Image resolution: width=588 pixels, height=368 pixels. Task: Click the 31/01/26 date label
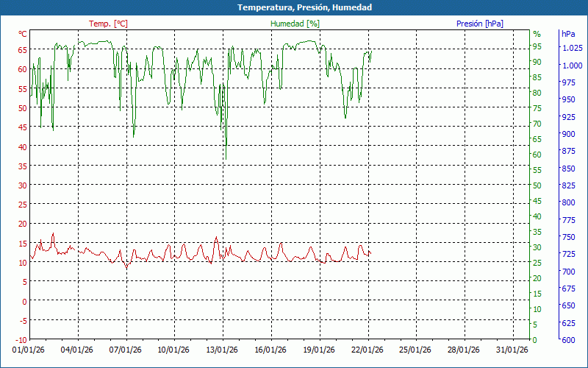(x=512, y=350)
